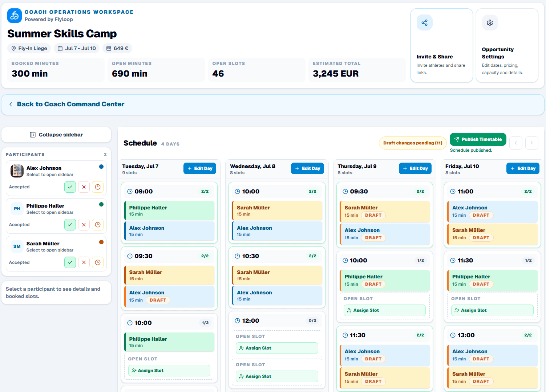Select Alex Johnson draft booking Tuesday 09:30
The width and height of the screenshot is (546, 392).
tap(169, 297)
